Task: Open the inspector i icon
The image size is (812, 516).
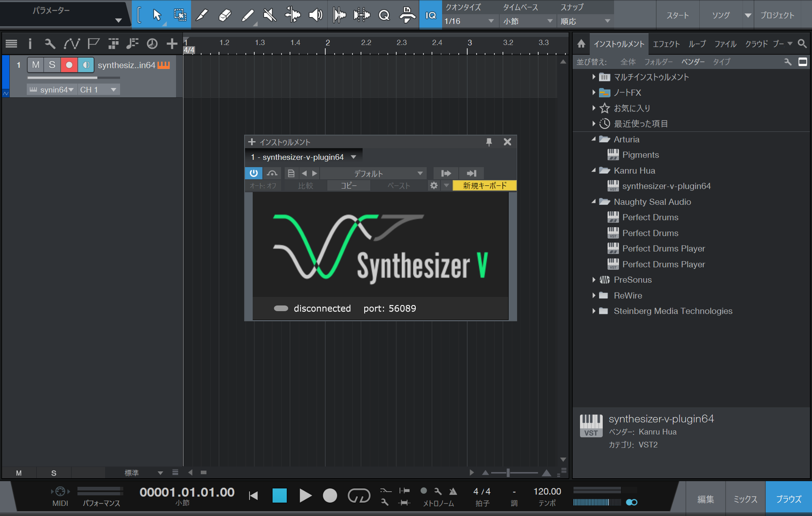Action: click(30, 43)
